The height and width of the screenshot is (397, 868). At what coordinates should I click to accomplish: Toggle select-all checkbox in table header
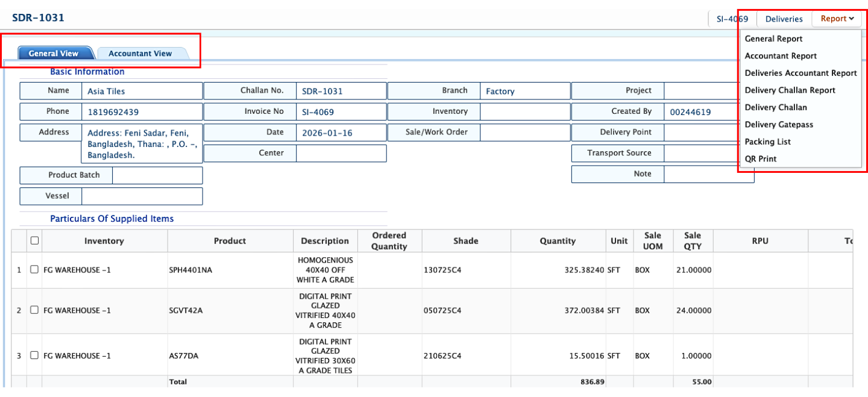tap(34, 240)
